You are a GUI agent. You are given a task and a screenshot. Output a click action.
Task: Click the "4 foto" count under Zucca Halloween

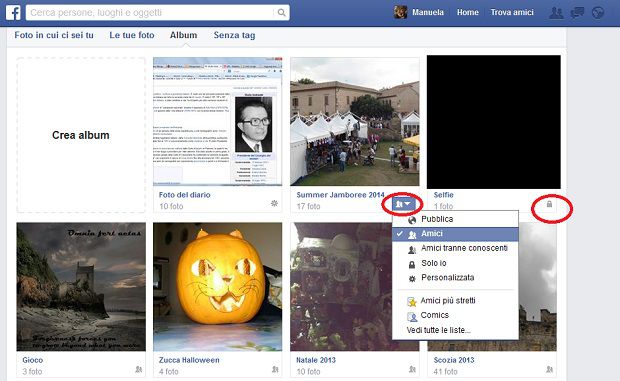point(168,372)
